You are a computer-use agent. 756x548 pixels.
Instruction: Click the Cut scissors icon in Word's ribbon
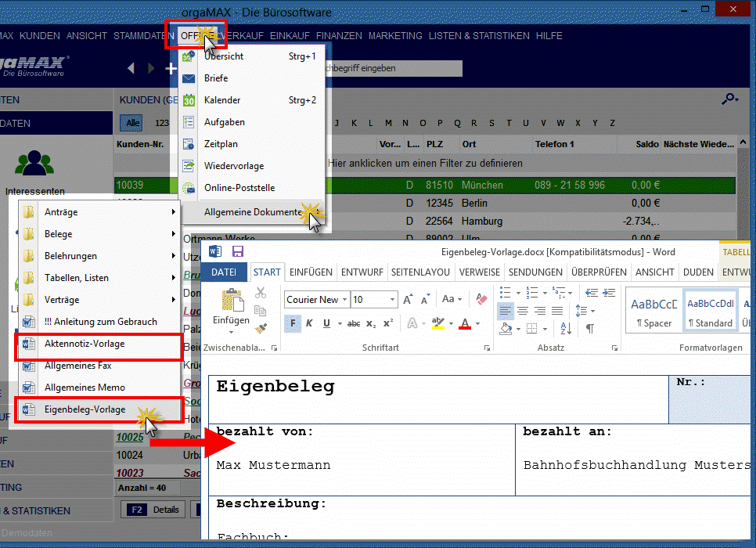[x=261, y=293]
